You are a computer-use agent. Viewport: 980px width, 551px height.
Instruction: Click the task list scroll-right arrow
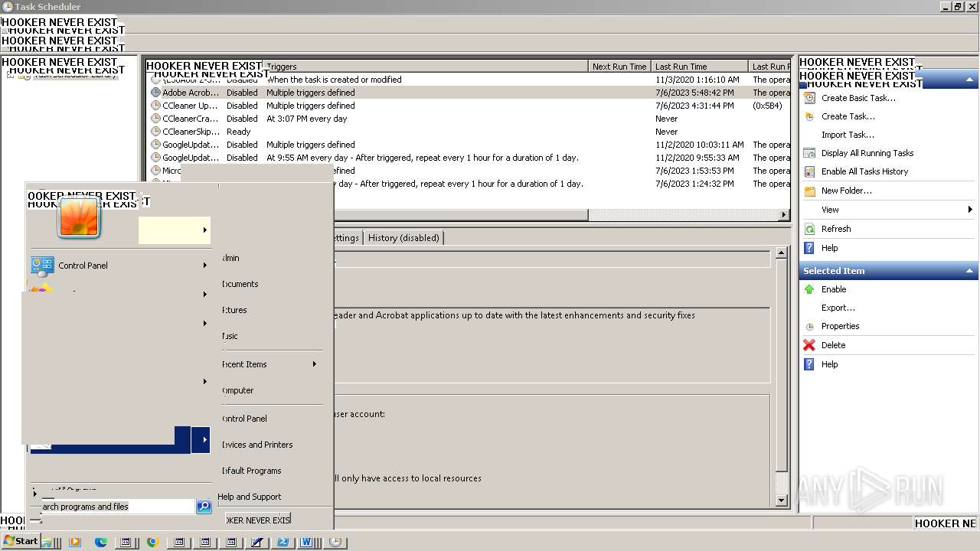(784, 215)
